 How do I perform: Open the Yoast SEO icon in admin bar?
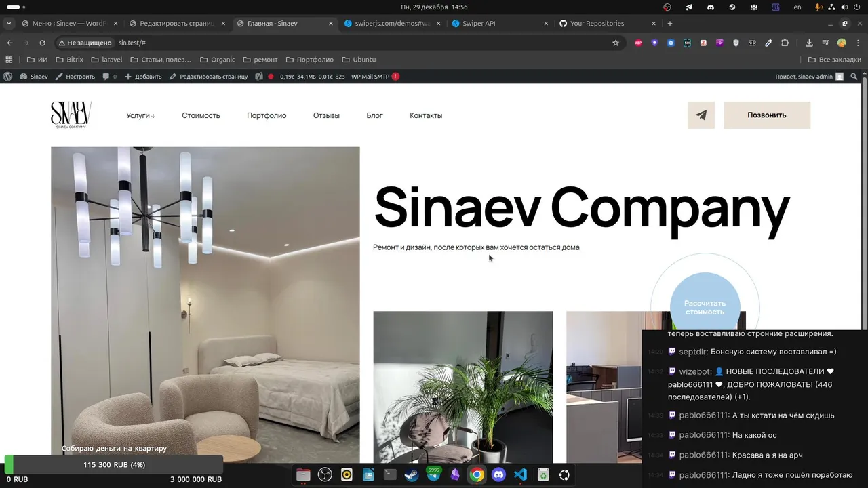point(259,77)
